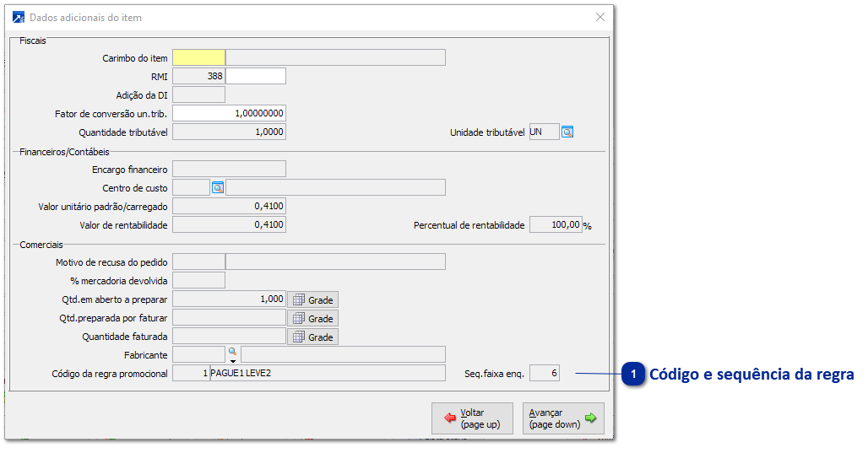Screen dimensions: 868x453
Task: Expand the small arrow below Fabricante magnifier
Action: tap(232, 361)
